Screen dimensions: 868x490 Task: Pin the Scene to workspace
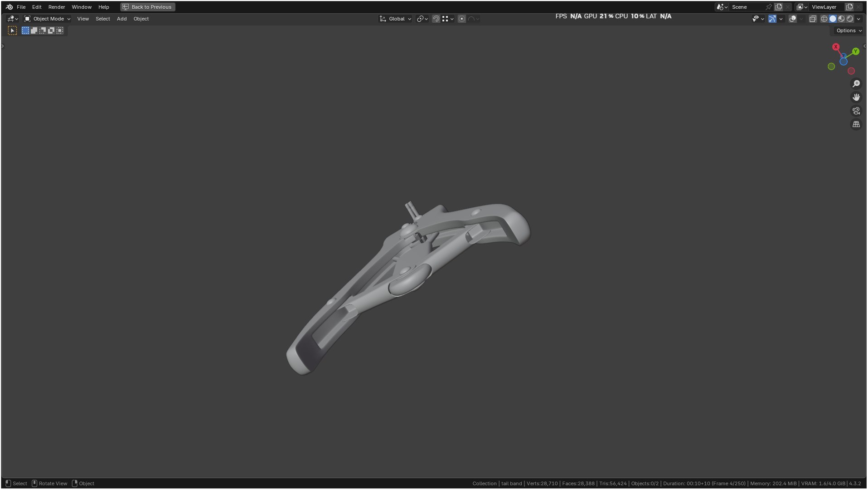point(769,7)
